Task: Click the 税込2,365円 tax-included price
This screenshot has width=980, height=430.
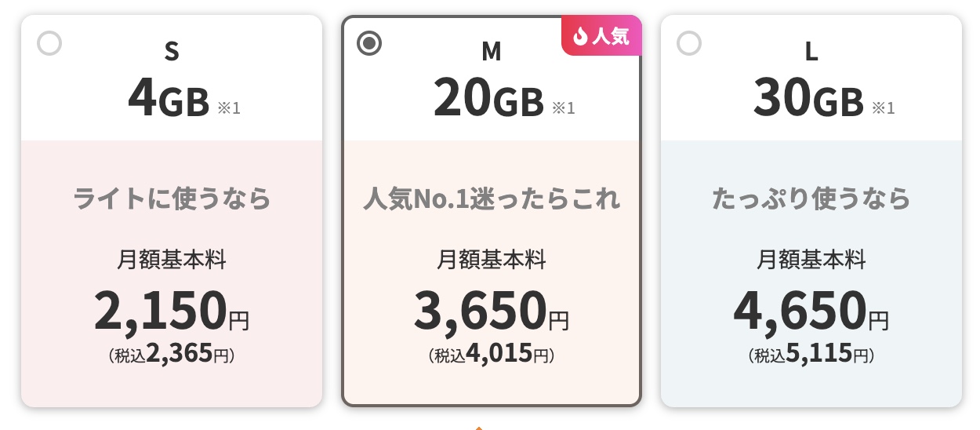Action: 172,355
